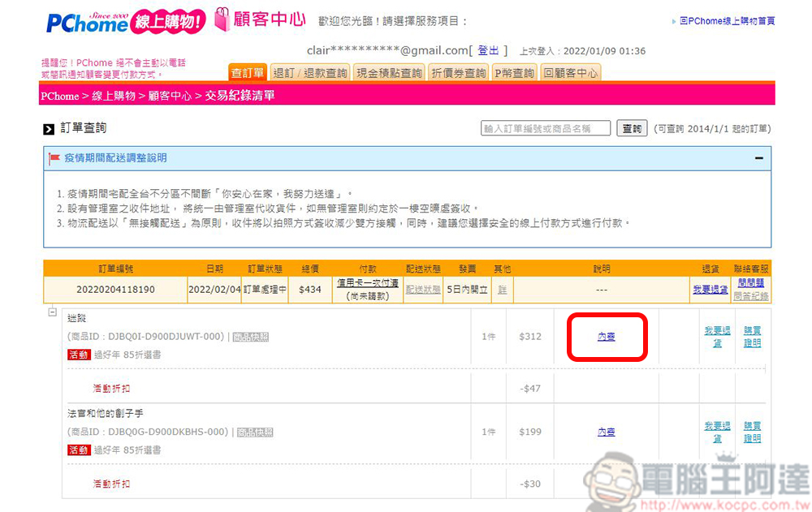
Task: Click the red flag icon in notice header
Action: pyautogui.click(x=54, y=158)
